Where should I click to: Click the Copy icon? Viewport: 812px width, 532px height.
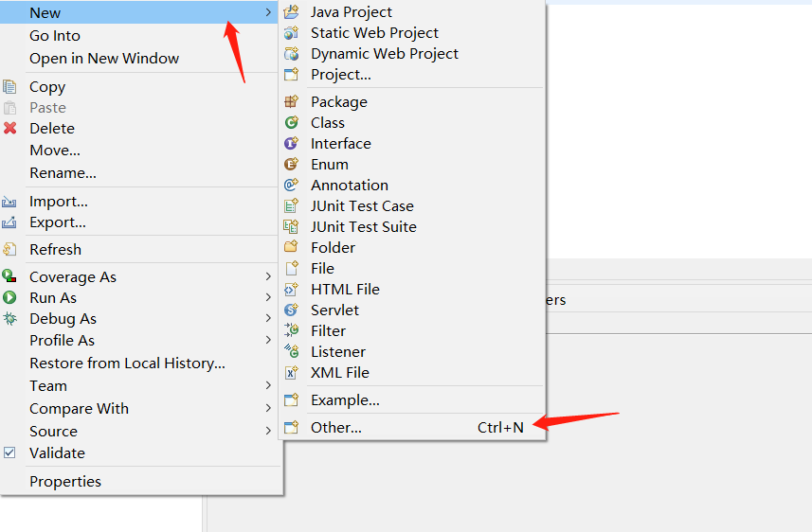coord(9,87)
